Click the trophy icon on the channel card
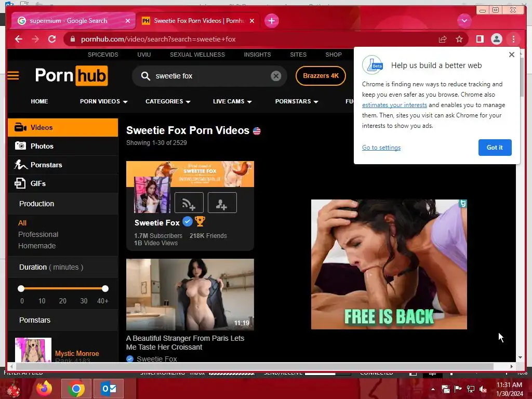This screenshot has height=399, width=532. coord(200,221)
